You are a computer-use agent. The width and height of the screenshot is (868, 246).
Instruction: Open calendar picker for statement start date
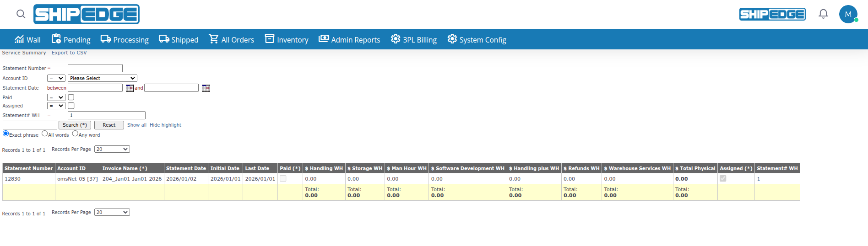click(130, 88)
